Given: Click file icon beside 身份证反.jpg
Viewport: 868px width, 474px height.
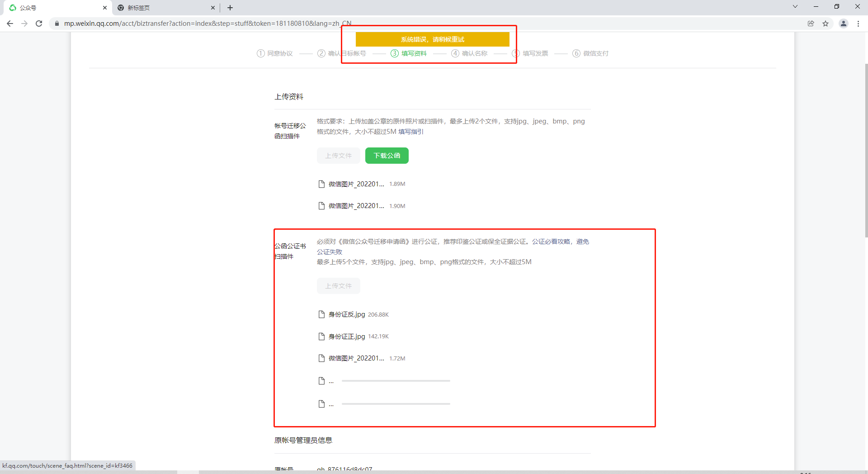Looking at the screenshot, I should click(x=321, y=314).
